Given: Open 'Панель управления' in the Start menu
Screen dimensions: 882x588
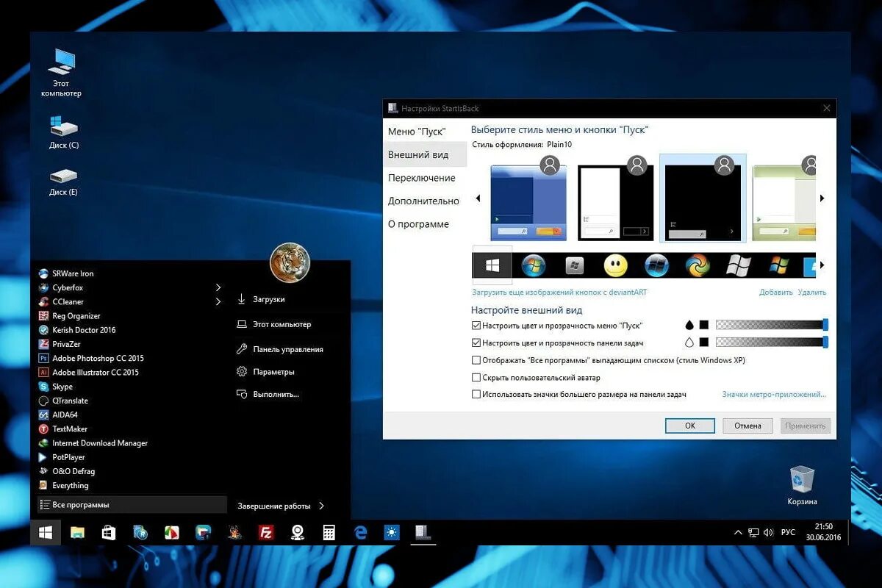Looking at the screenshot, I should pyautogui.click(x=287, y=350).
